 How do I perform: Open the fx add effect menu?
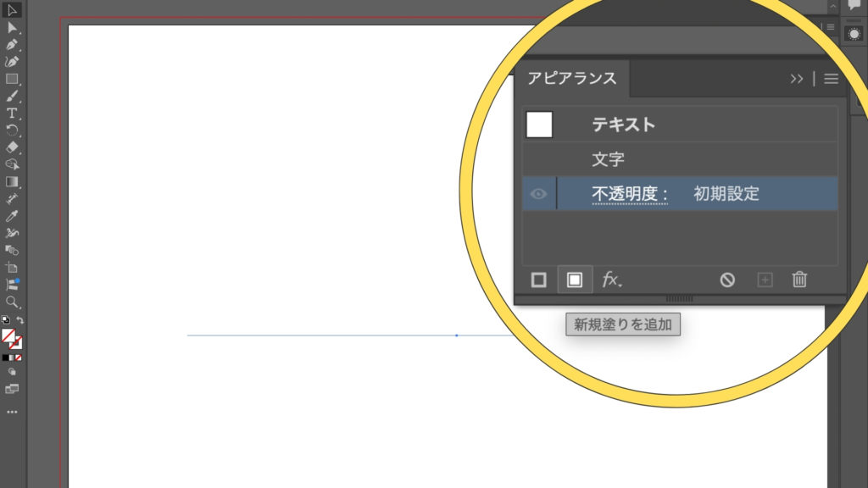[612, 280]
